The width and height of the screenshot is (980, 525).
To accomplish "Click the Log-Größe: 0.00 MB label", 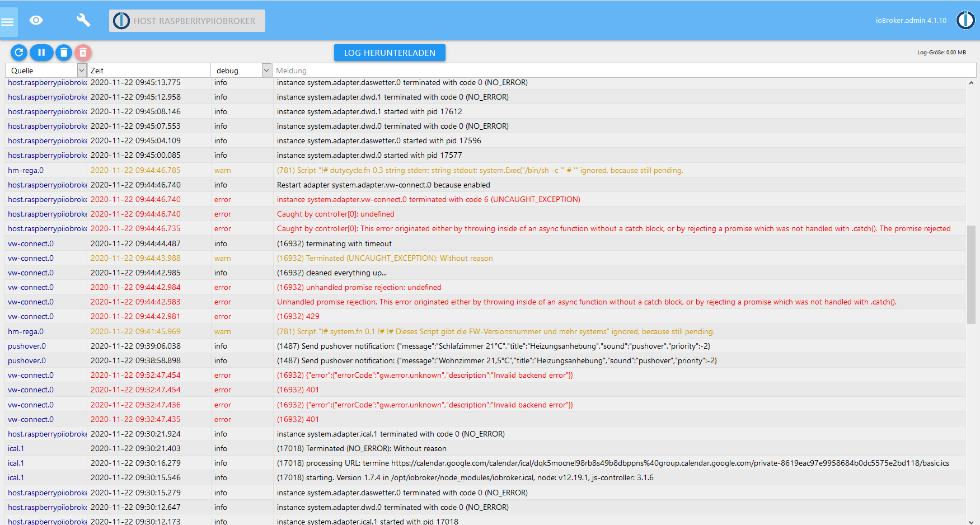I will (941, 53).
